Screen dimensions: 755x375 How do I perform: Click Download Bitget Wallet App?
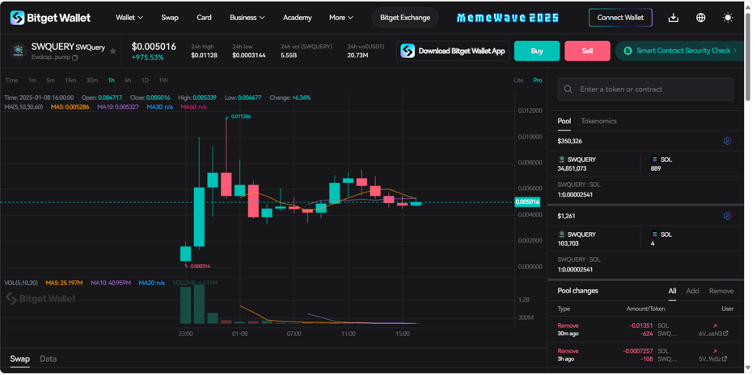tap(453, 51)
